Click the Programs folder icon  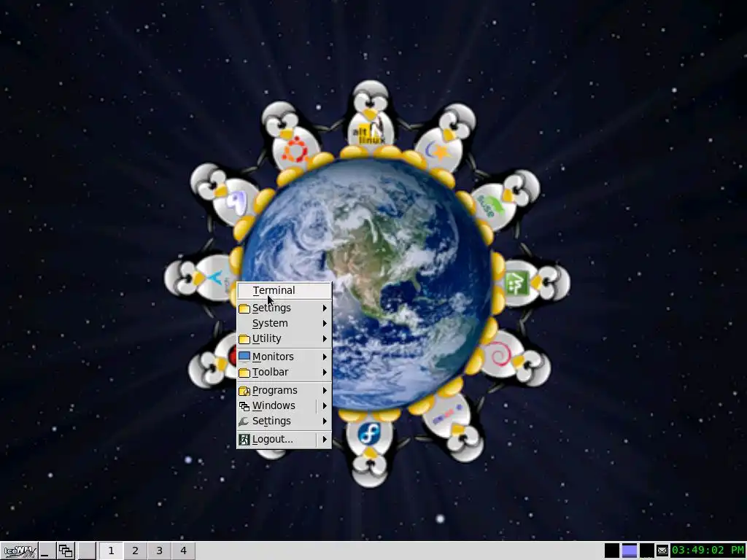point(244,391)
